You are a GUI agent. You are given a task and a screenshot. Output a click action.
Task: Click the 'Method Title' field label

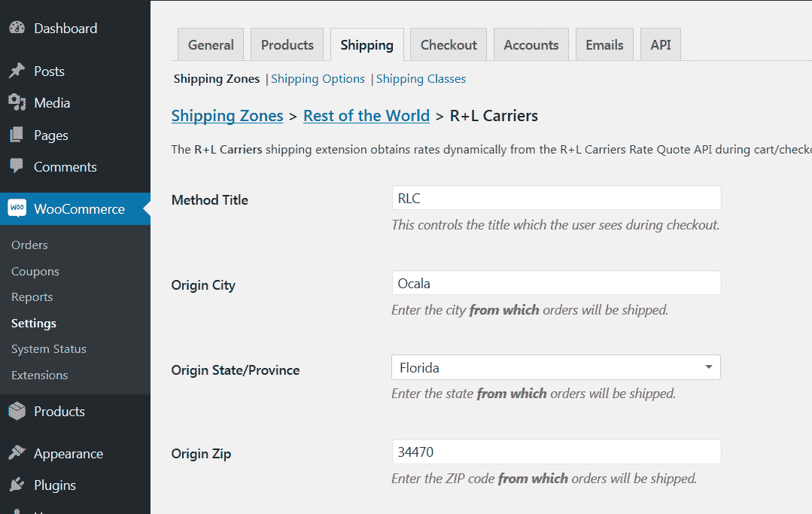[210, 199]
